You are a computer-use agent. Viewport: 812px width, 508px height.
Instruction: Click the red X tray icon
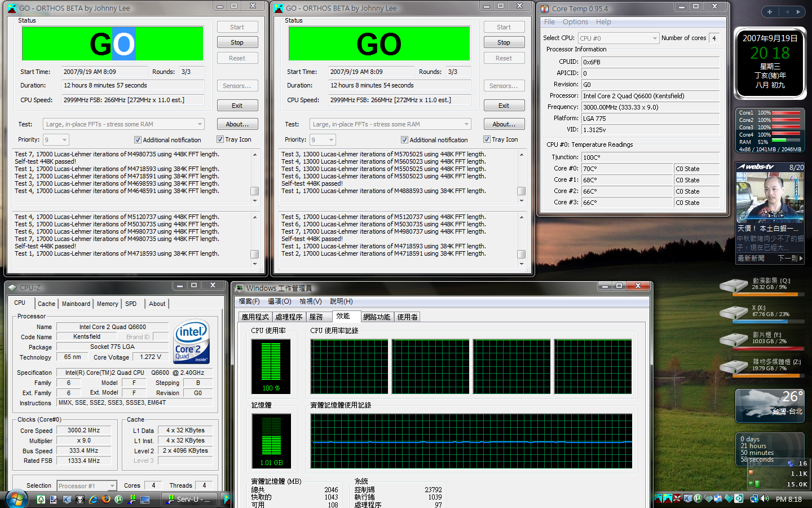[x=677, y=498]
